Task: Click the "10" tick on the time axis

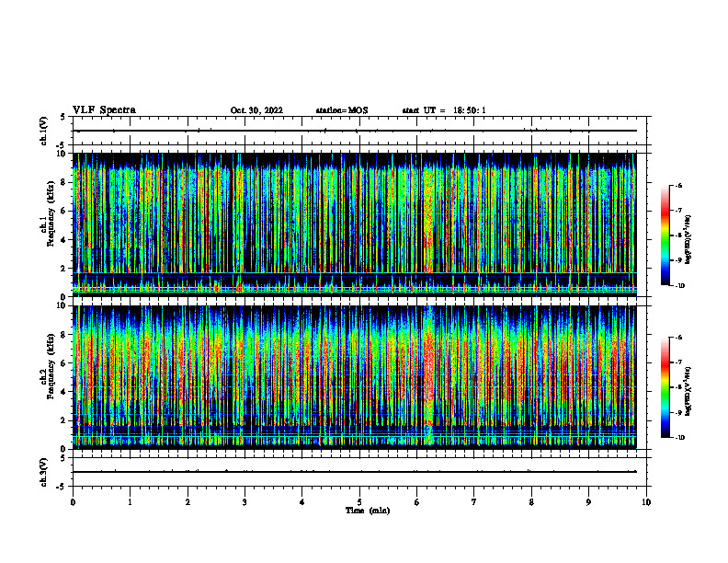Action: pos(646,502)
